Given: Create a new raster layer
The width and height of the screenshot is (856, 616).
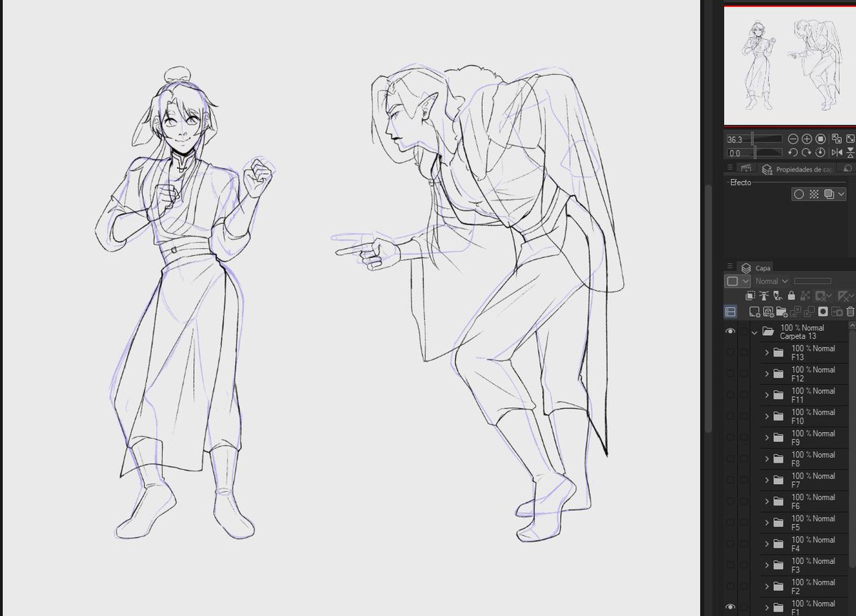Looking at the screenshot, I should click(x=755, y=312).
